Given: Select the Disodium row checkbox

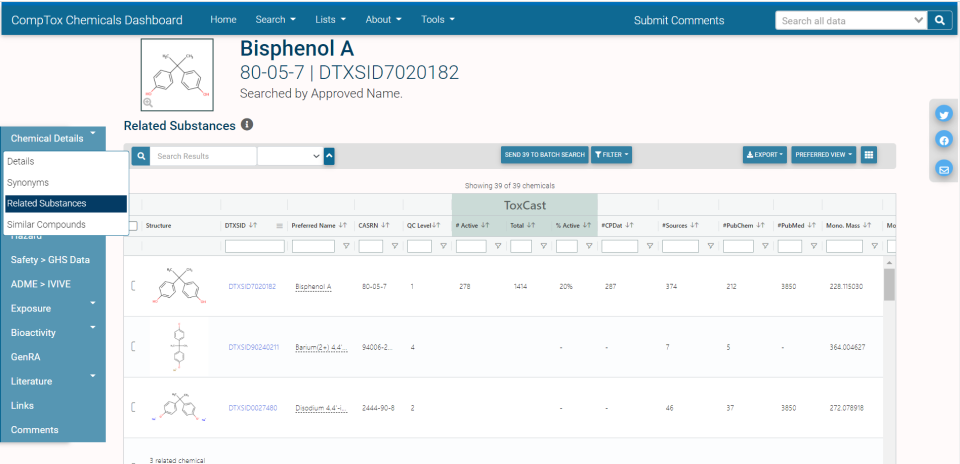Looking at the screenshot, I should [x=133, y=407].
